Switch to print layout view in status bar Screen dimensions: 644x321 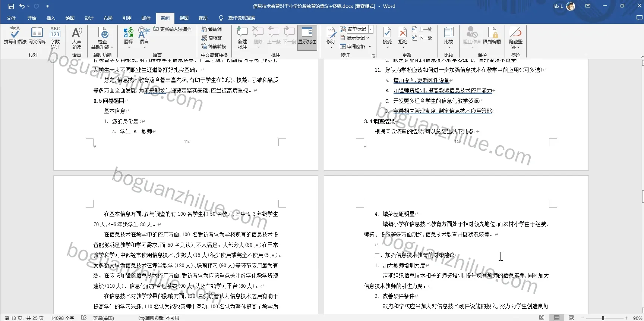tap(557, 318)
